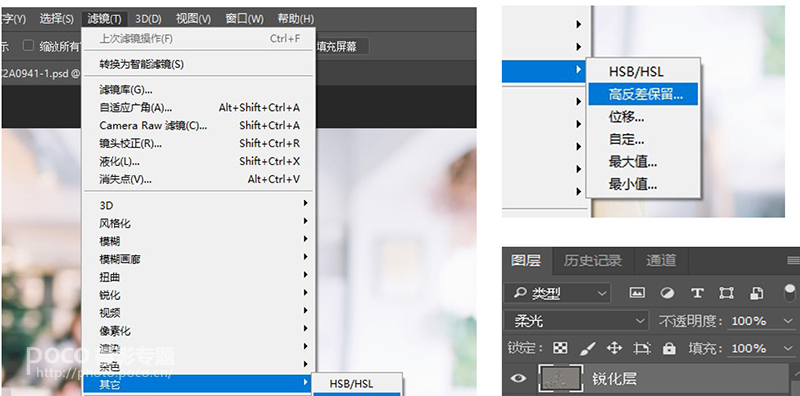Filter layers by smart object icon

click(756, 293)
